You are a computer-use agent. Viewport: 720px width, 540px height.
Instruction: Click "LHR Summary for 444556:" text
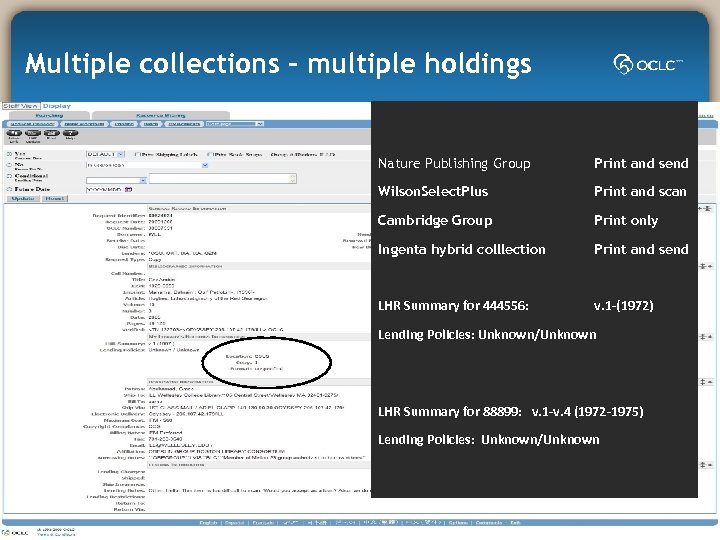[453, 306]
